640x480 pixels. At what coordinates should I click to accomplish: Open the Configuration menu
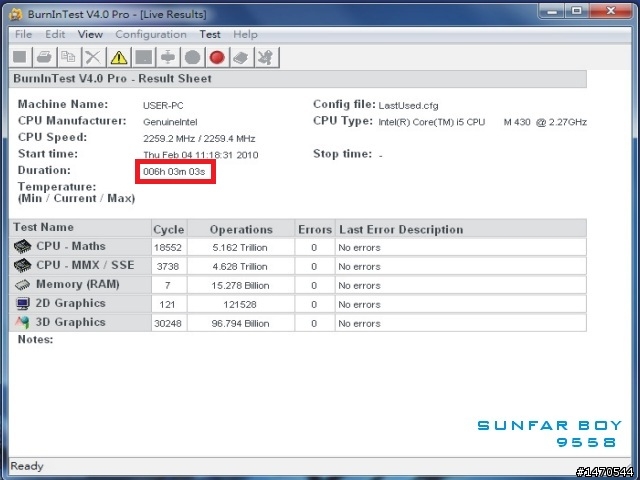point(151,34)
